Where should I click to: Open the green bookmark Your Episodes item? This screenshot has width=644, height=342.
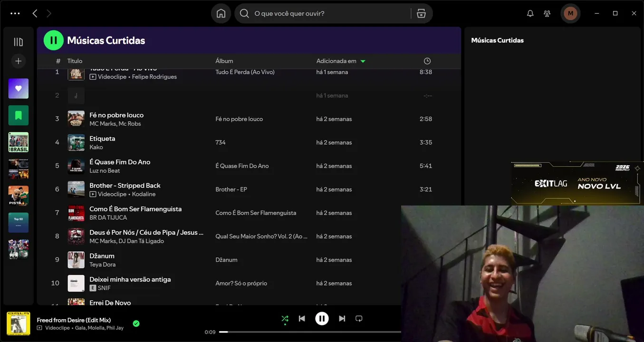[x=19, y=115]
